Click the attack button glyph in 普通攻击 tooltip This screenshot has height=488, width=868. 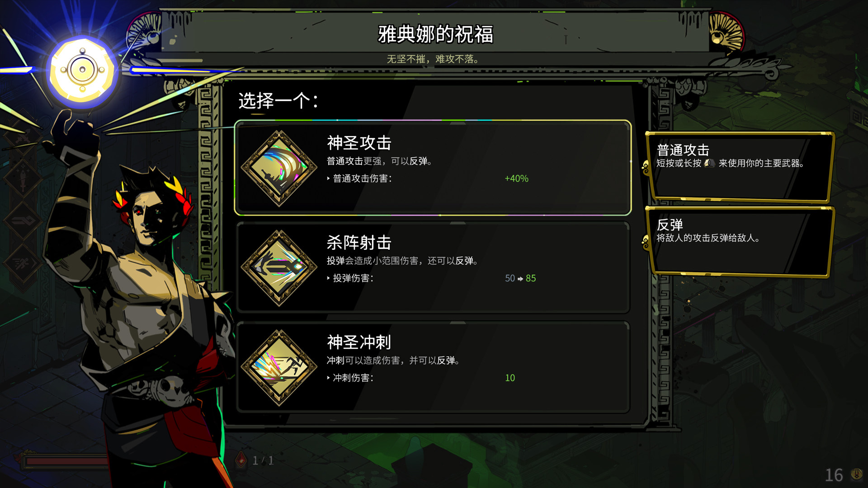(x=710, y=163)
